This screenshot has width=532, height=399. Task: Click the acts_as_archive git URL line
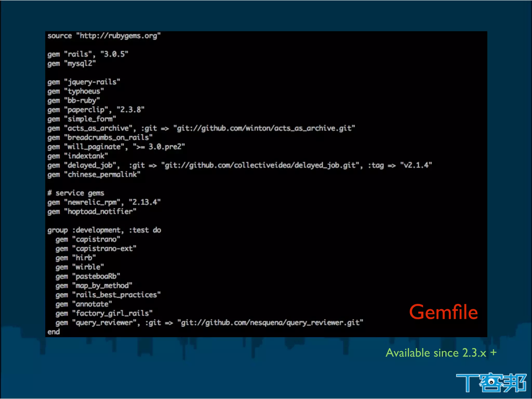201,128
